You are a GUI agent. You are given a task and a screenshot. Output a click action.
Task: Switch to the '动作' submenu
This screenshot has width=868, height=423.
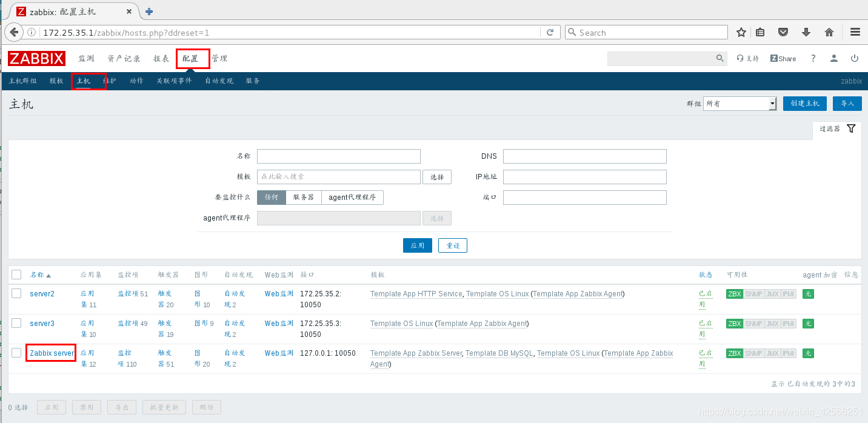(136, 81)
